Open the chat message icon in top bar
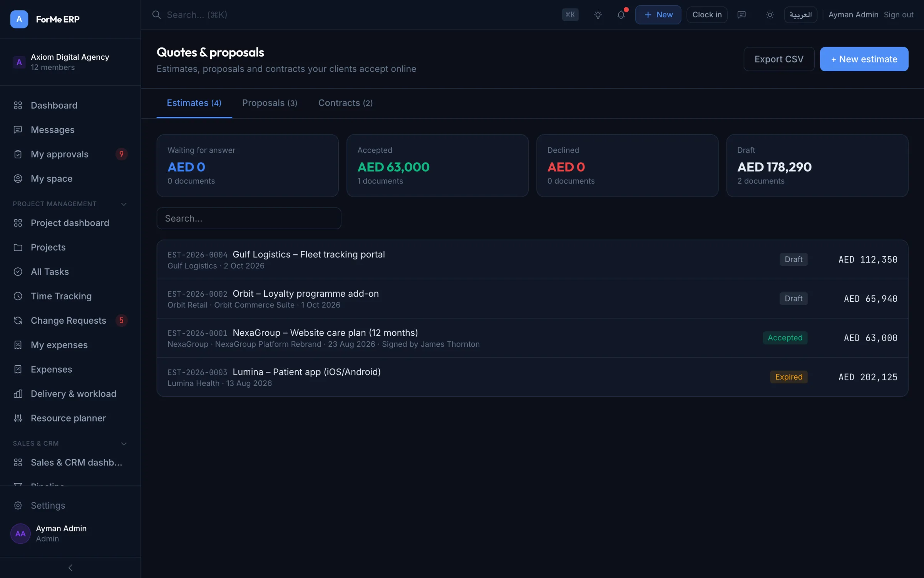 pos(742,15)
